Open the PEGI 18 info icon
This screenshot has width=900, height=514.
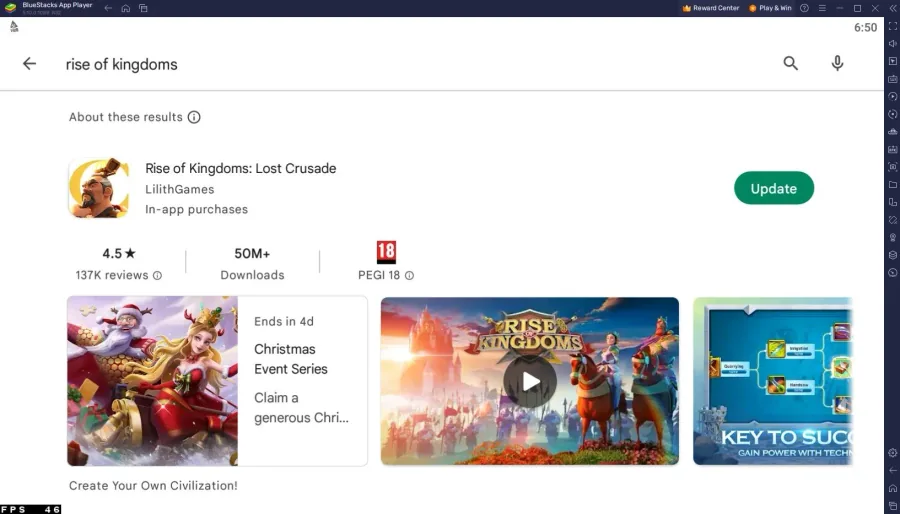coord(409,275)
